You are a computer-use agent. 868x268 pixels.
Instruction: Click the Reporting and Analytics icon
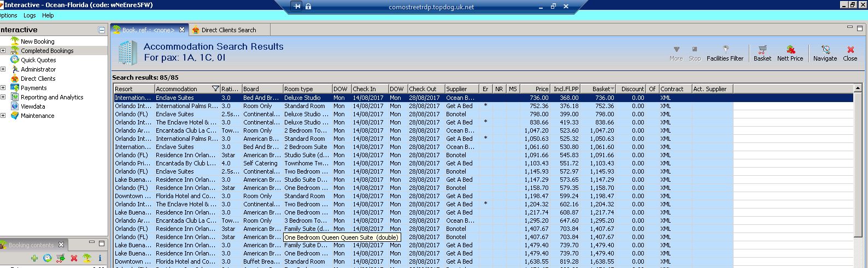[x=15, y=97]
